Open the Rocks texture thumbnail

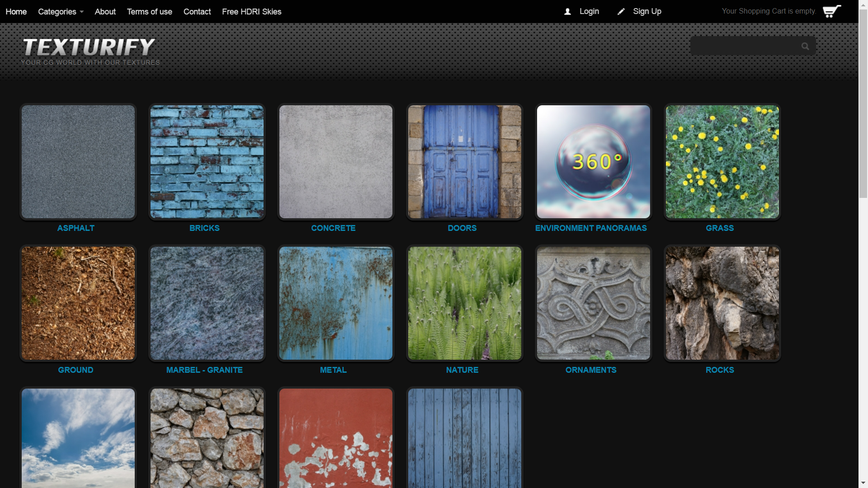point(722,303)
